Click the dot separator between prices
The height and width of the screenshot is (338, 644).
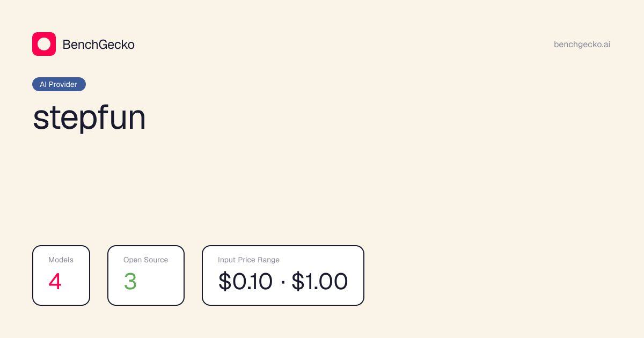click(282, 282)
